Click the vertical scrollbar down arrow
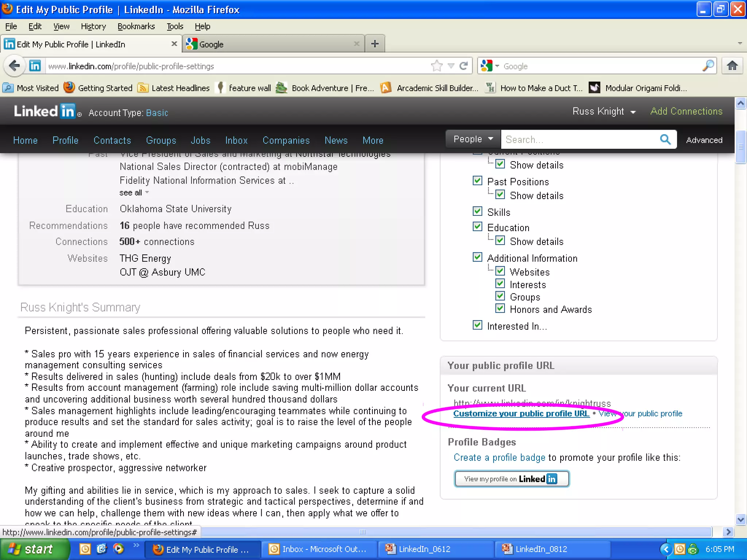The height and width of the screenshot is (560, 747). point(740,520)
